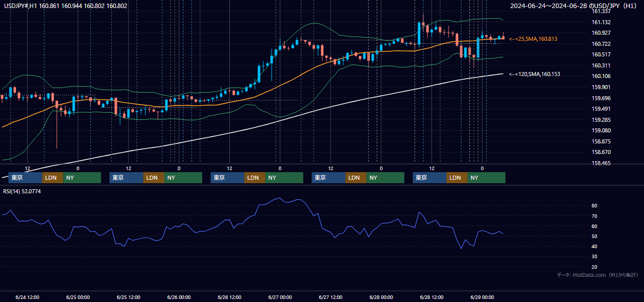Click price axis value 159.491
Viewport: 644px width, 302px height.
(601, 109)
